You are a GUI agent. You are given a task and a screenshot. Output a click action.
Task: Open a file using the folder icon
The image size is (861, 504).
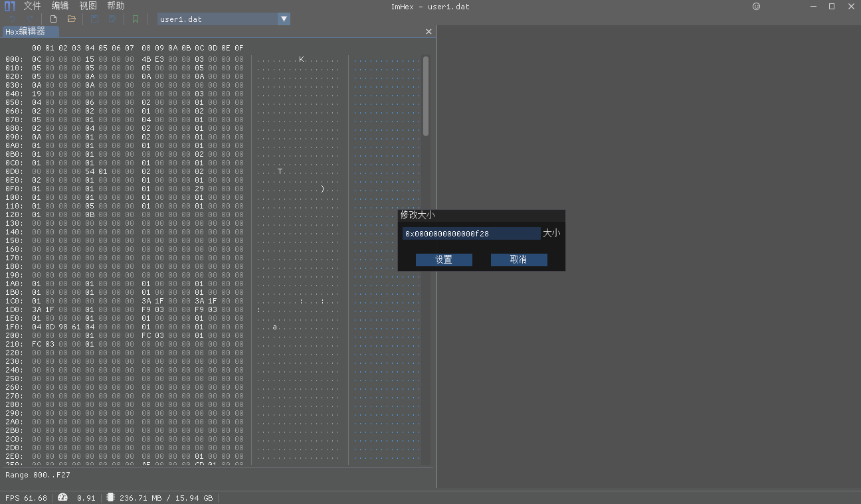72,19
